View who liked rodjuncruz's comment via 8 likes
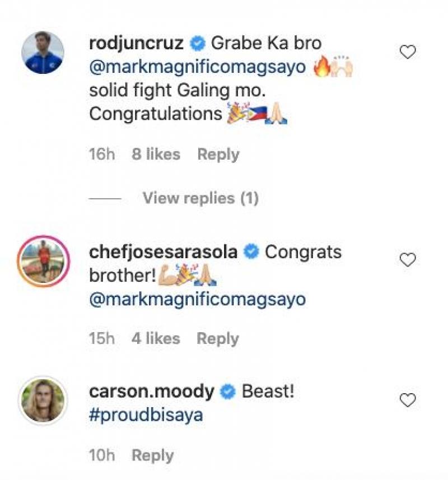 [x=155, y=154]
